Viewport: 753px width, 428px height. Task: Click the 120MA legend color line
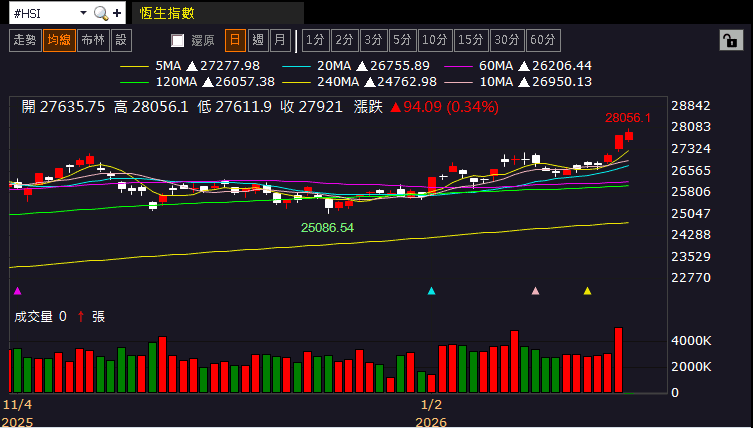[x=134, y=83]
